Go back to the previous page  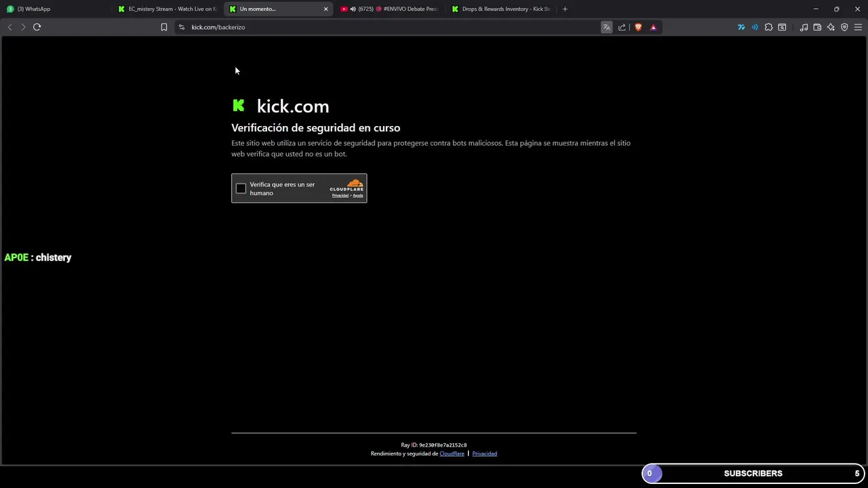tap(9, 27)
